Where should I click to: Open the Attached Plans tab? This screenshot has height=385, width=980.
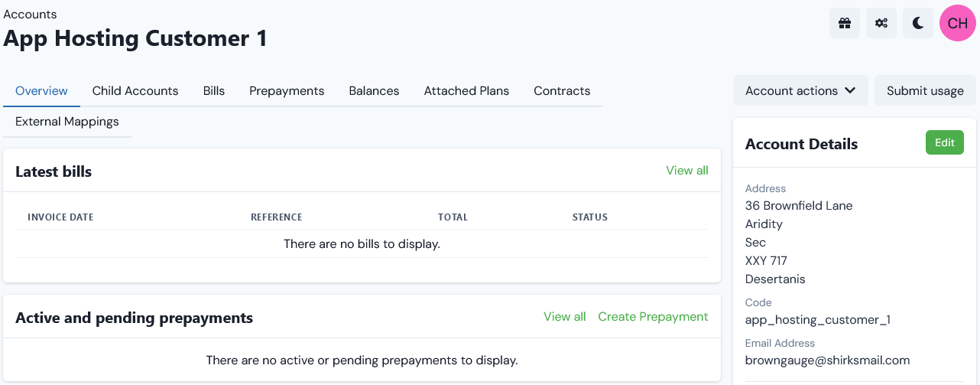[x=466, y=90]
